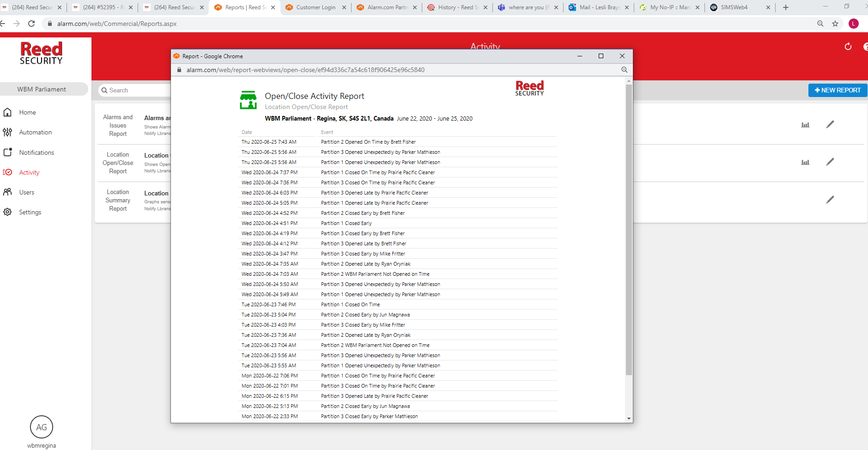
Task: Open a new browser tab
Action: 785,7
